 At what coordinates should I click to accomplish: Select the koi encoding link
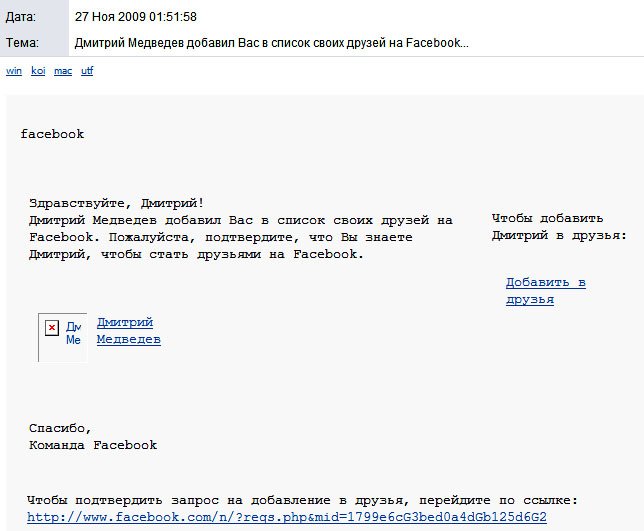[38, 71]
